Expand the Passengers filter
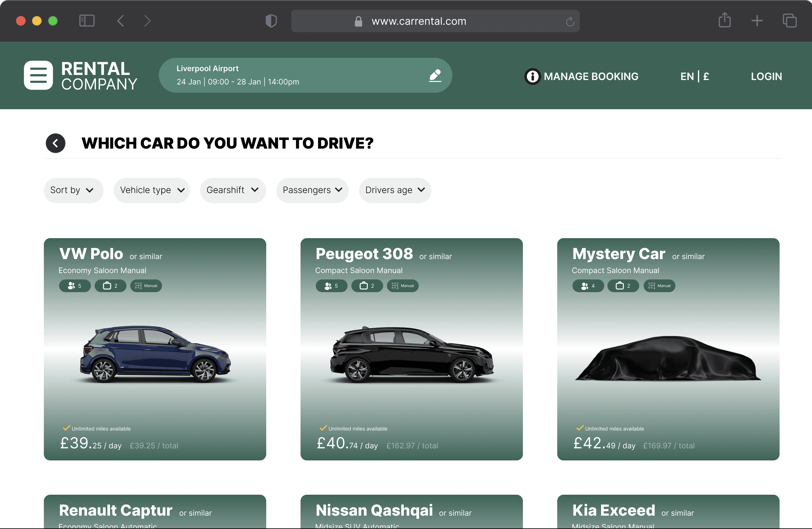Screen dimensions: 812x529 coord(313,190)
